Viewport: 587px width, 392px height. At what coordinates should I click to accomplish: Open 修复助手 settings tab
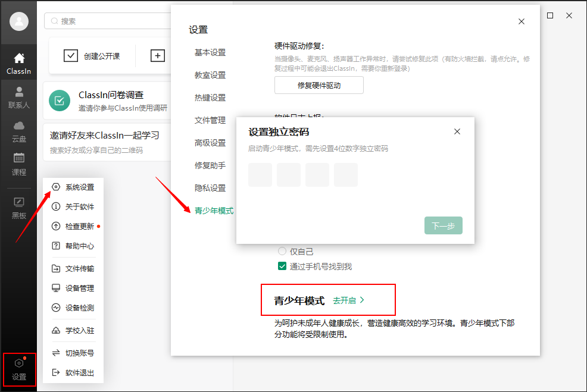[210, 166]
